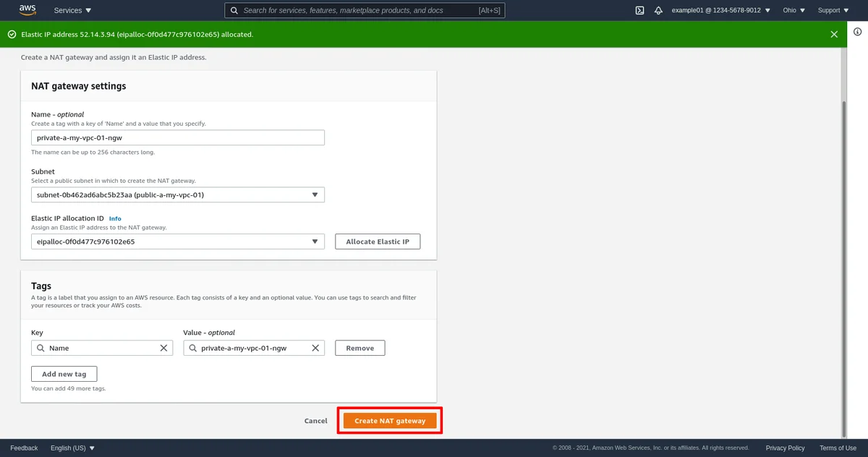Clear the tag value field with X
Image resolution: width=868 pixels, height=457 pixels.
point(315,348)
